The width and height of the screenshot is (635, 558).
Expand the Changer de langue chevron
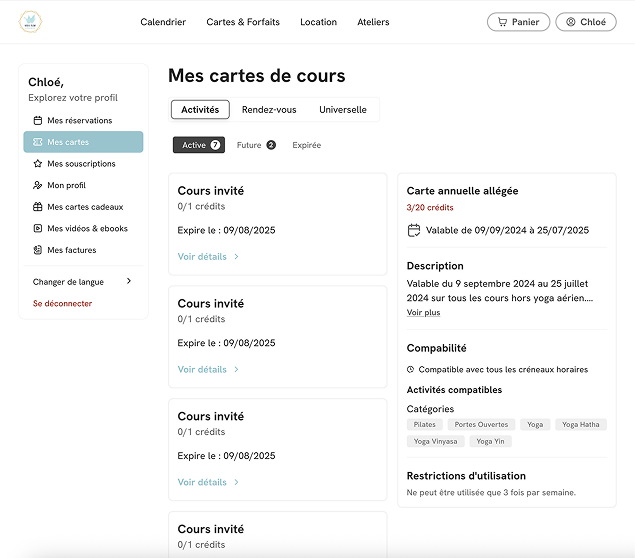(129, 281)
